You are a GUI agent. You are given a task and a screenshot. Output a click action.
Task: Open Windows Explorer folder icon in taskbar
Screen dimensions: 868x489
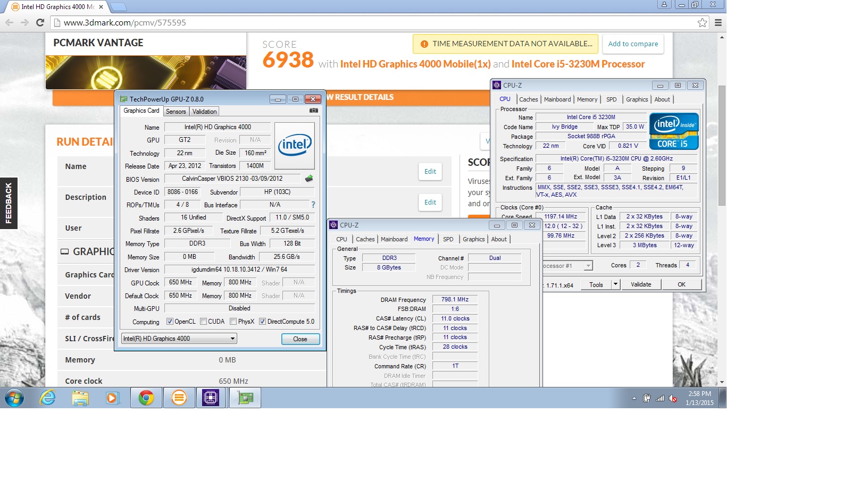[x=80, y=398]
